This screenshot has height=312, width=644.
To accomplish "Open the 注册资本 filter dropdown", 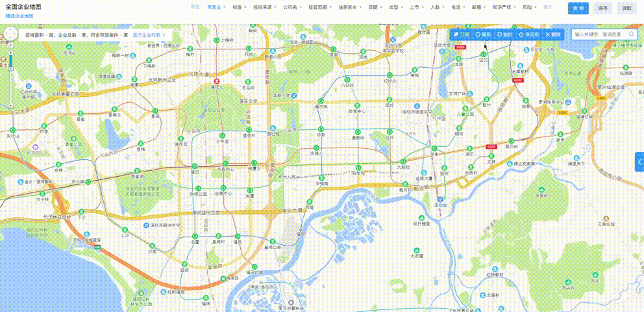I will click(349, 8).
